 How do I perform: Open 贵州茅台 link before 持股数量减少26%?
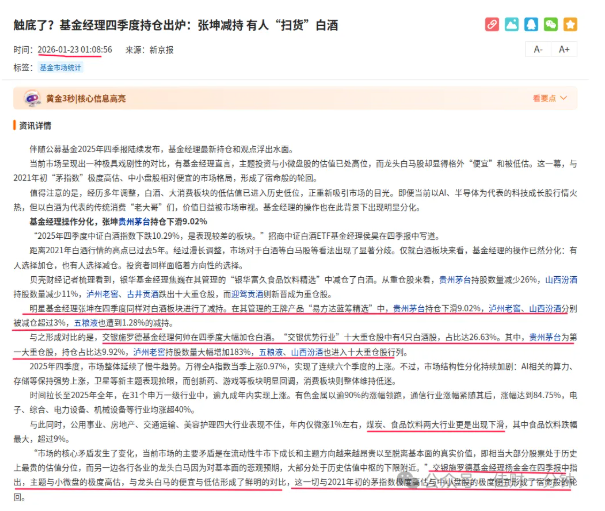coord(455,280)
